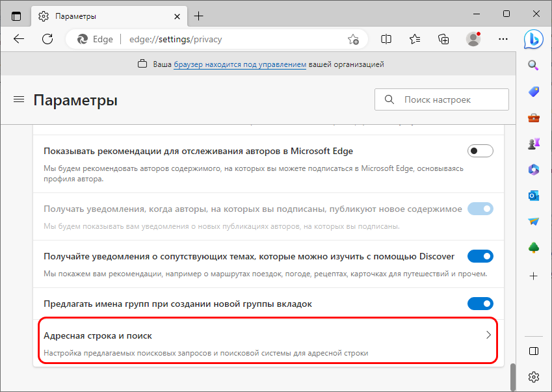The width and height of the screenshot is (552, 392).
Task: Click magnifier icon in settings search
Action: [x=389, y=99]
